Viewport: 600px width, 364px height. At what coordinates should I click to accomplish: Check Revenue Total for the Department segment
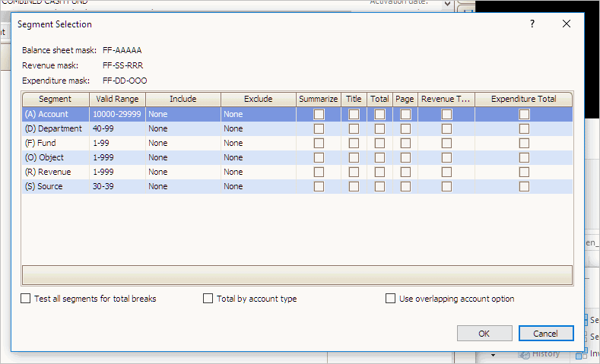[x=446, y=129]
